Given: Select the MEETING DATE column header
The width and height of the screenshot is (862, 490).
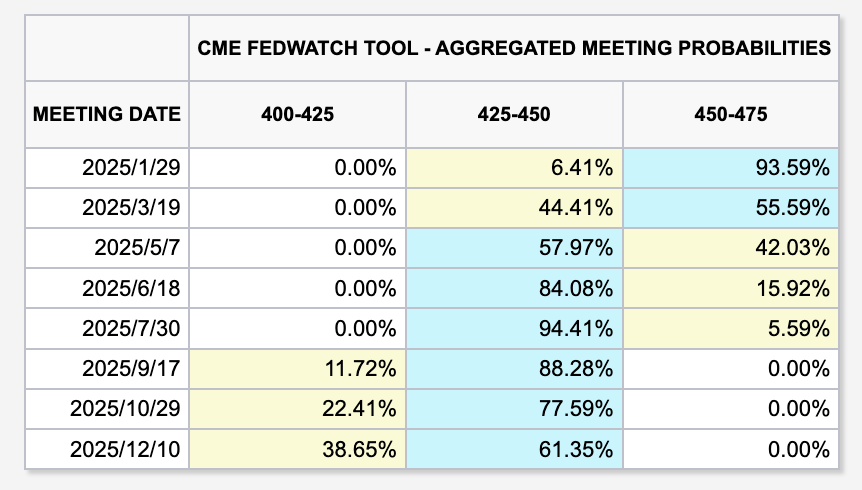Looking at the screenshot, I should (x=107, y=114).
